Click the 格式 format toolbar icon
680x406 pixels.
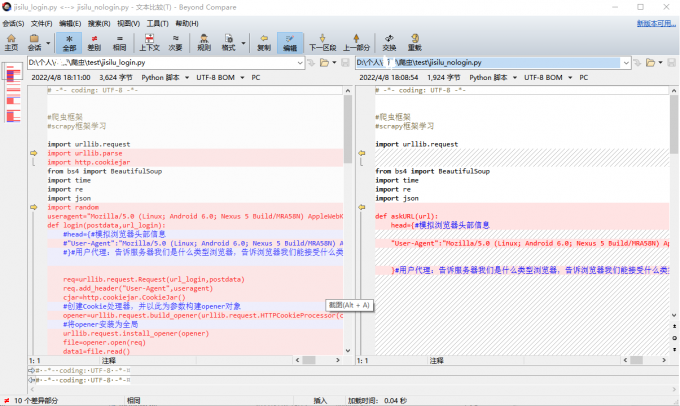(x=229, y=43)
